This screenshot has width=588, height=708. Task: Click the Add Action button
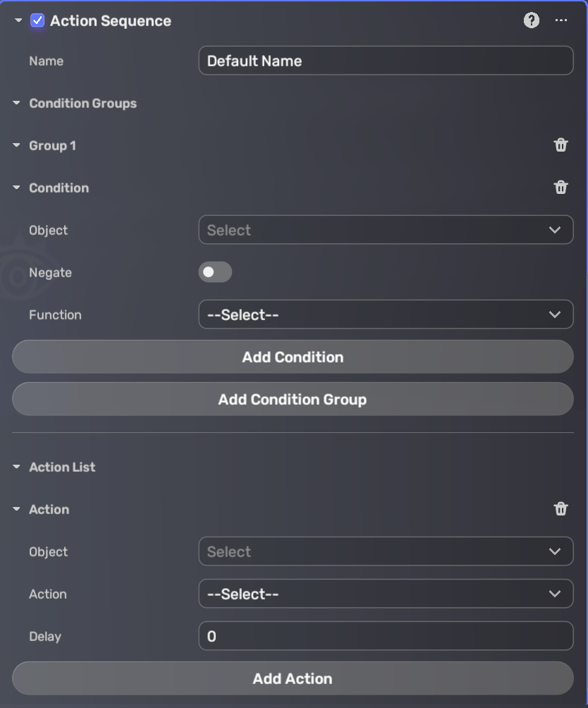pyautogui.click(x=293, y=678)
